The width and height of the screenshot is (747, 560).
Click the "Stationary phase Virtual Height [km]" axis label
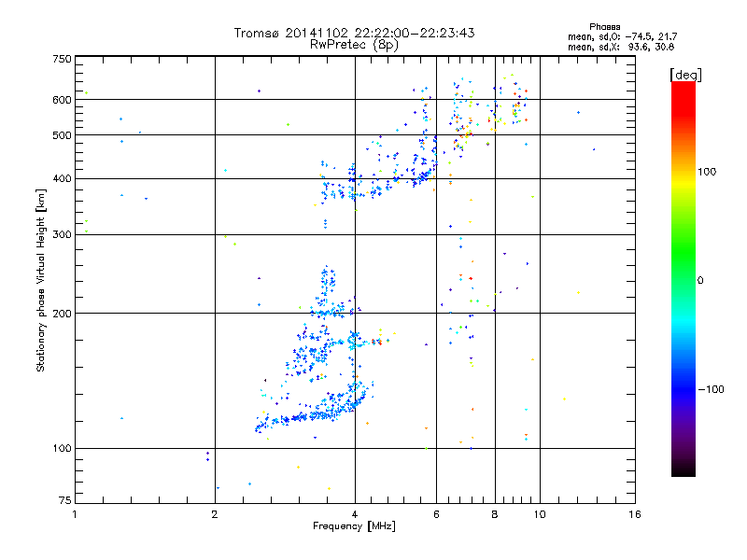(x=40, y=280)
